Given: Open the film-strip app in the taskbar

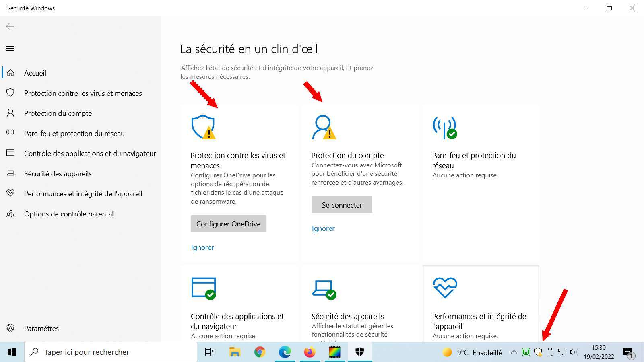Looking at the screenshot, I should (x=335, y=352).
